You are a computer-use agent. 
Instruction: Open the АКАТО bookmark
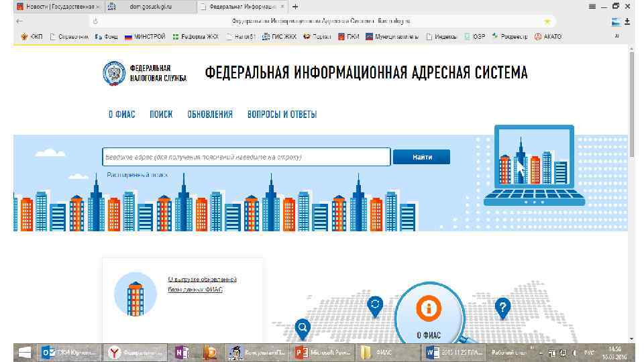tap(548, 36)
